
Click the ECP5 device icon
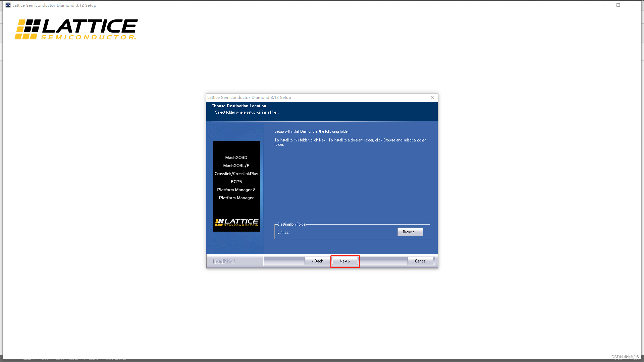pos(236,182)
